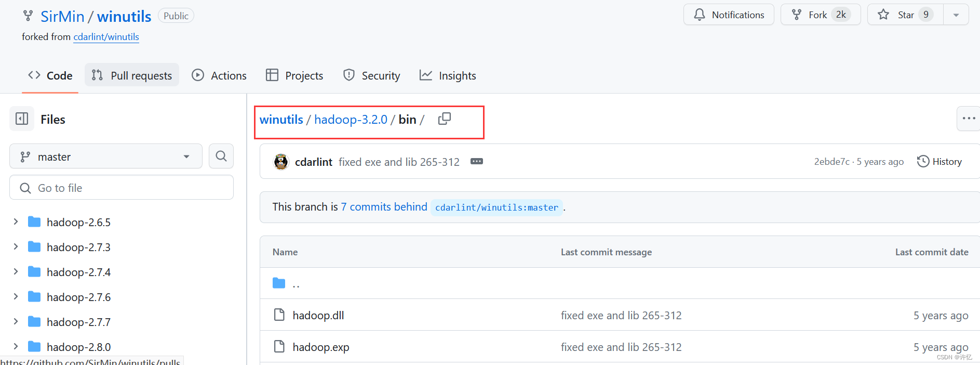Select hadoop-2.7.7 in file tree
This screenshot has height=365, width=980.
click(x=78, y=322)
